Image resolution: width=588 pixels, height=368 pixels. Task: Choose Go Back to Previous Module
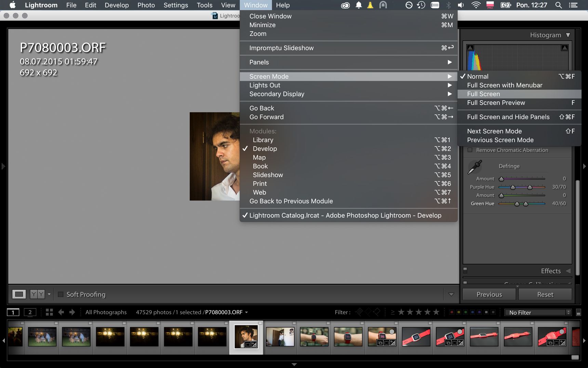point(349,201)
